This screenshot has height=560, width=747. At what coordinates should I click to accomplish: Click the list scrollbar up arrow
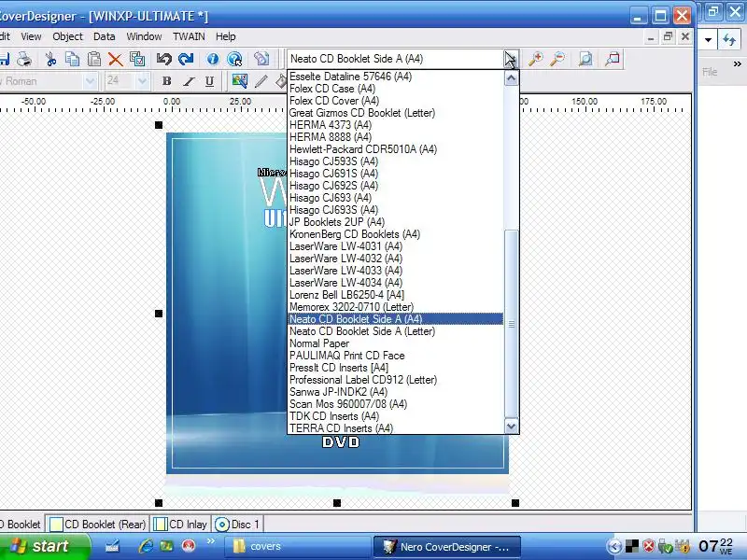511,77
